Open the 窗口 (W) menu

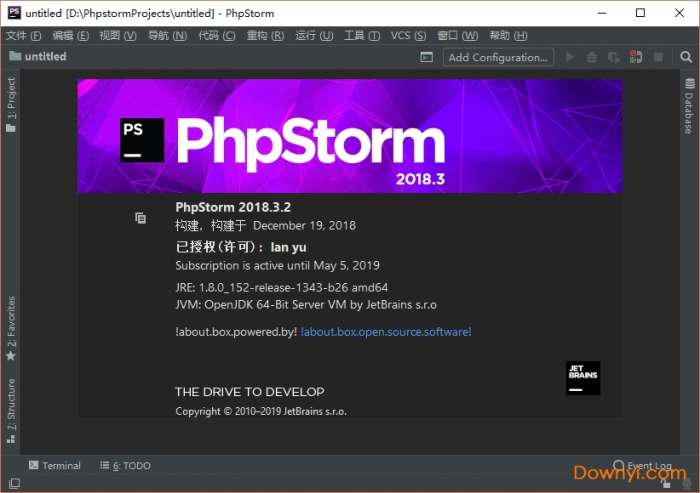(x=458, y=35)
